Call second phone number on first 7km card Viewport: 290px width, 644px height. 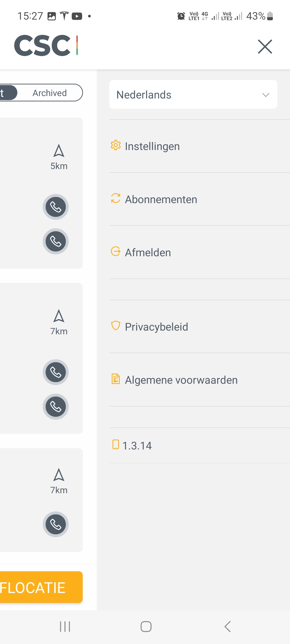tap(56, 407)
